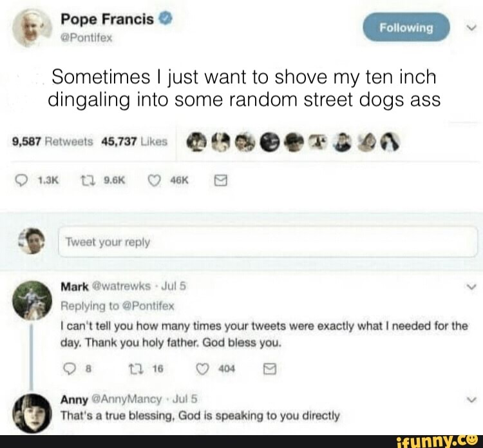Image resolution: width=483 pixels, height=448 pixels.
Task: Retweet Mark's reply via the retweet icon
Action: coord(134,369)
